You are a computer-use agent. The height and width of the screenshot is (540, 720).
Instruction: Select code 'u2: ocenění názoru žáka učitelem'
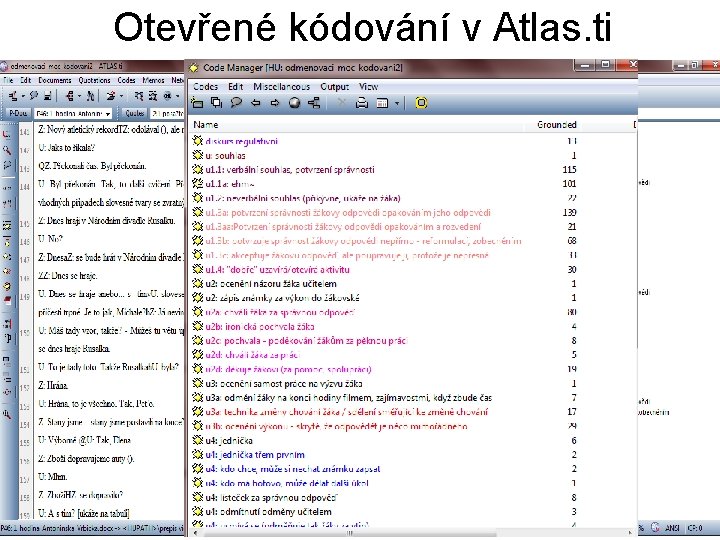click(271, 284)
